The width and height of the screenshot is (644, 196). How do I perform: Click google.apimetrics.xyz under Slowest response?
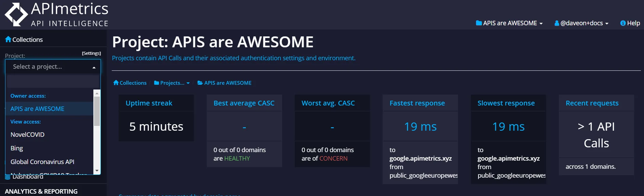coord(508,158)
